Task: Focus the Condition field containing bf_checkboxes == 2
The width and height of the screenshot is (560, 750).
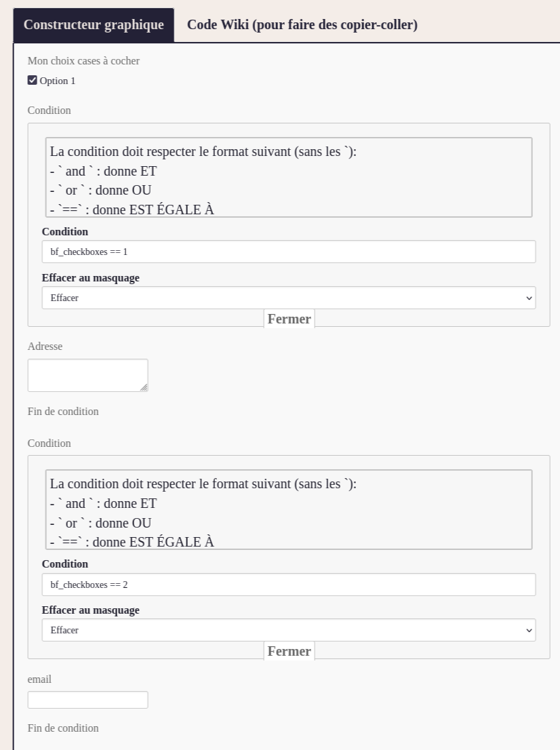Action: coord(289,585)
